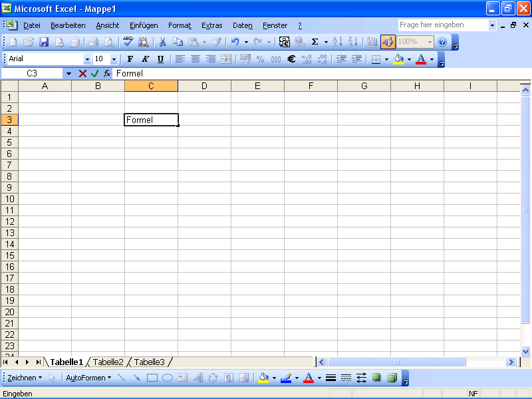532x399 pixels.
Task: Open the Einfügen menu
Action: pos(144,25)
